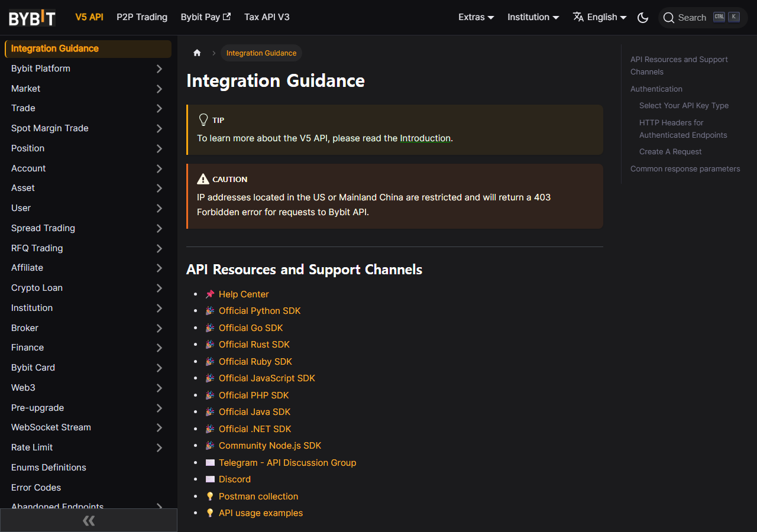Open Bybit Pay tab
Image resolution: width=757 pixels, height=532 pixels.
206,17
